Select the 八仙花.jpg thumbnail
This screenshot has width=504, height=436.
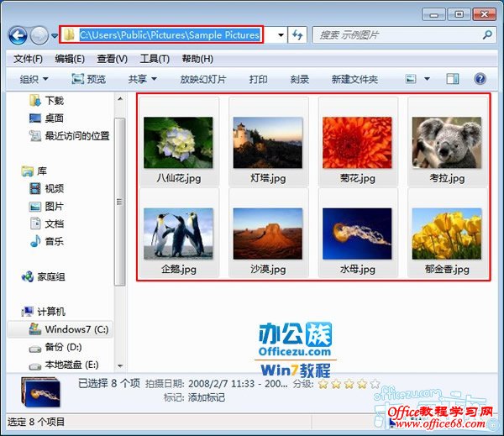coord(179,141)
